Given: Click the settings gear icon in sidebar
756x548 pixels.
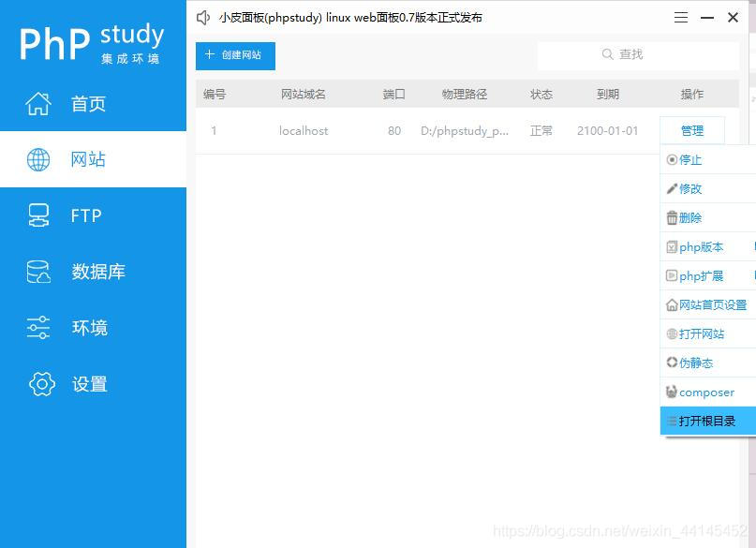Looking at the screenshot, I should (42, 384).
